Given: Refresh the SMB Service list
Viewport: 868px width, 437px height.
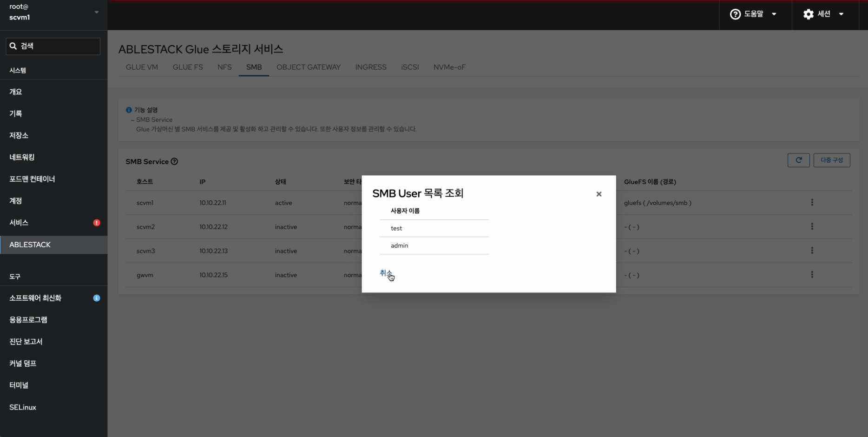Looking at the screenshot, I should coord(798,160).
